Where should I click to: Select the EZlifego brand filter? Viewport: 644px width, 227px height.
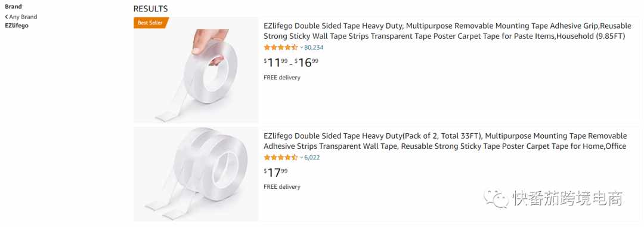17,26
